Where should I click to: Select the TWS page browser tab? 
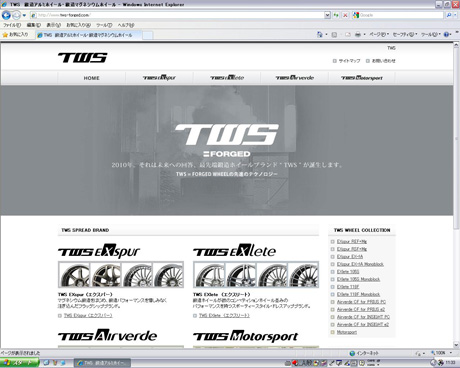[88, 35]
